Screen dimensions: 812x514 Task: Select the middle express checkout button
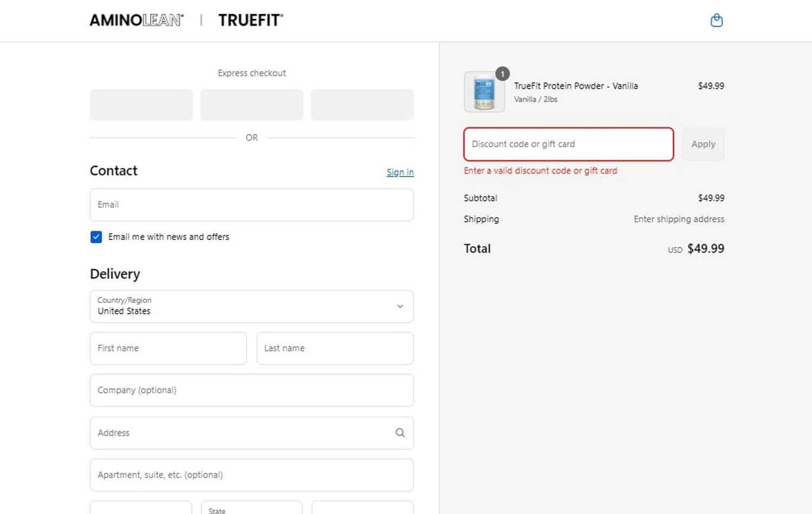coord(252,105)
